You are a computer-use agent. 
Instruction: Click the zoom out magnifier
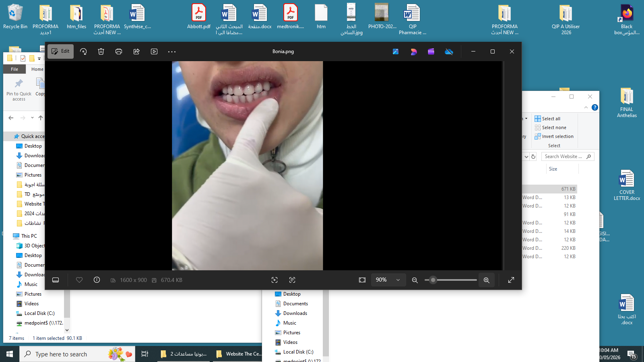coord(415,280)
